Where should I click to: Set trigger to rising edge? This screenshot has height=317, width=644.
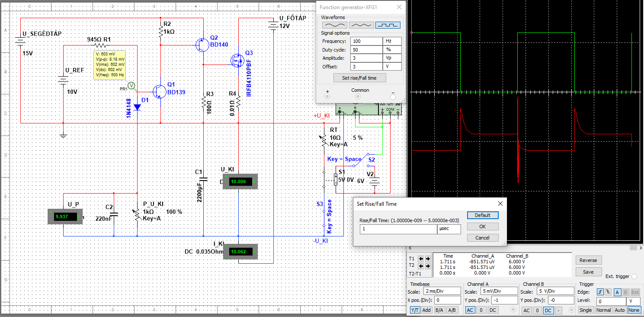pyautogui.click(x=601, y=292)
